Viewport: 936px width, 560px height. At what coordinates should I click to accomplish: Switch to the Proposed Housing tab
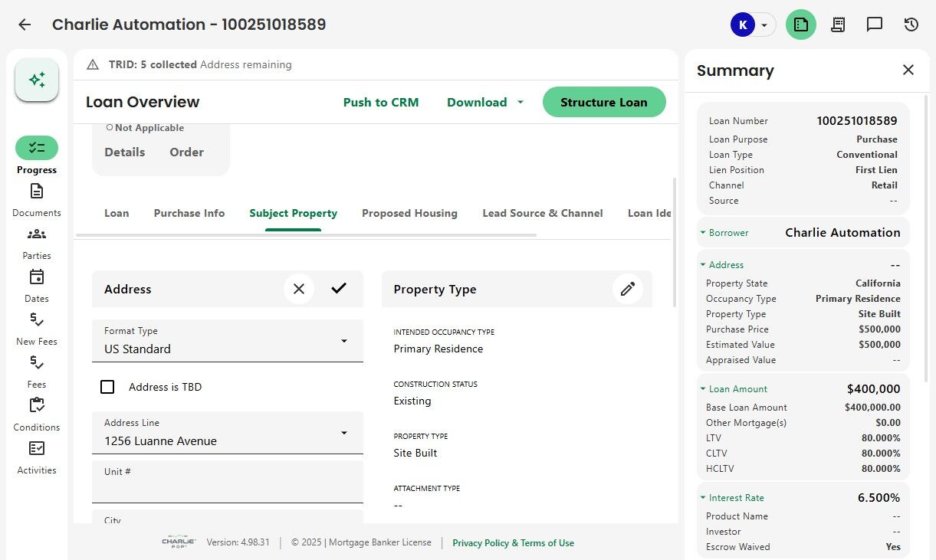(409, 213)
